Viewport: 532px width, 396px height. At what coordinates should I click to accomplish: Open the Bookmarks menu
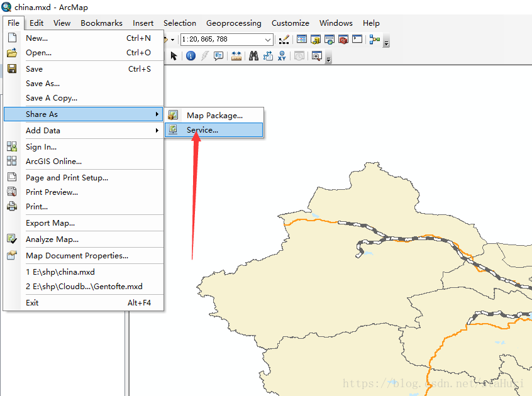click(x=101, y=23)
